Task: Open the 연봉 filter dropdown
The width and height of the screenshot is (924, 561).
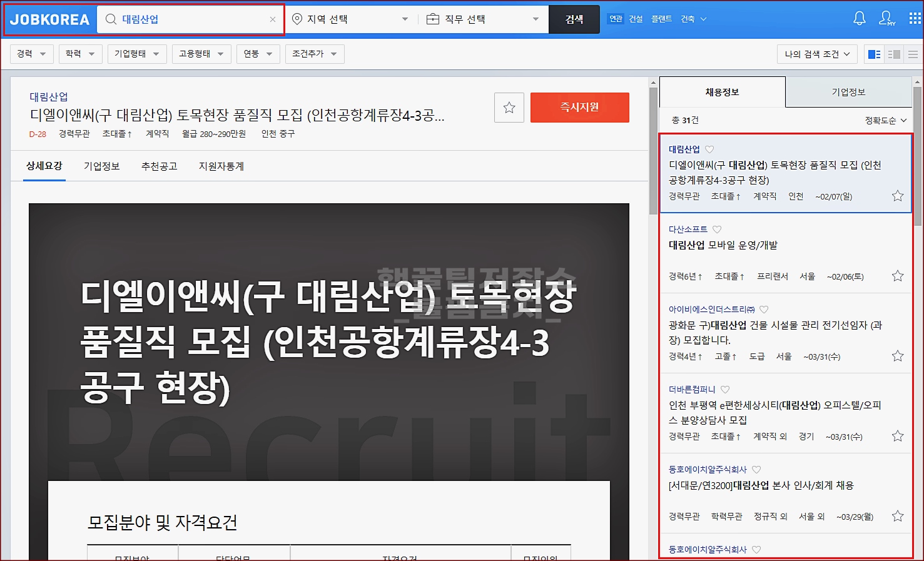Action: coord(258,54)
